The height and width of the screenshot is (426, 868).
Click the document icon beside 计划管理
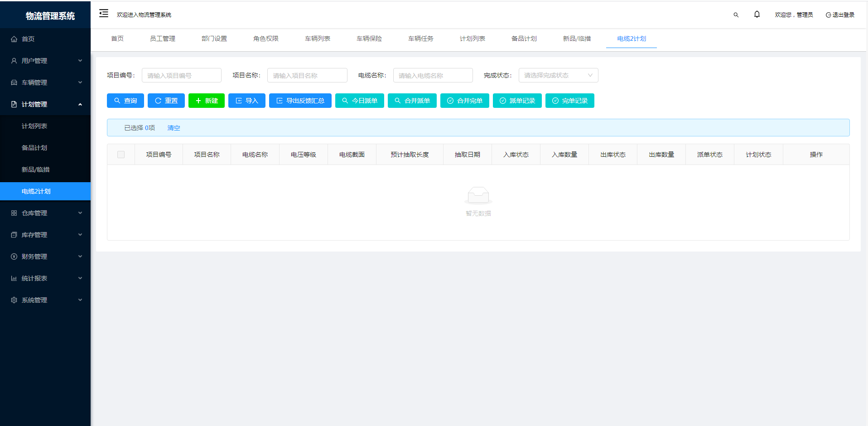14,104
